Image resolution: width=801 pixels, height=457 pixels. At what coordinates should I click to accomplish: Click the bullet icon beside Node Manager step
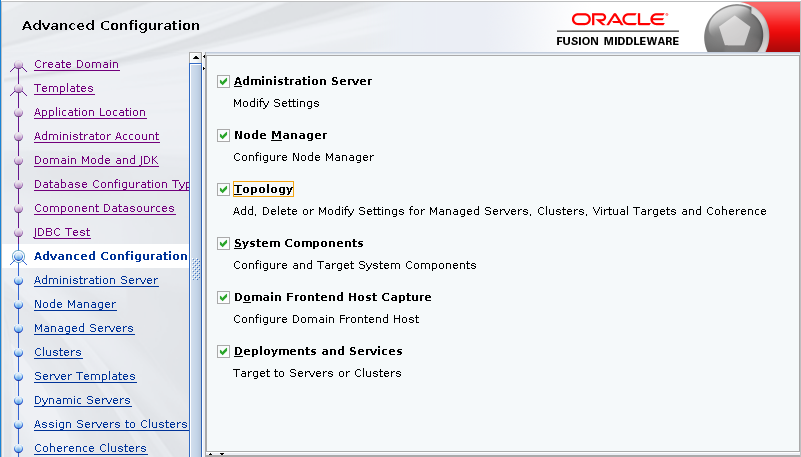(17, 305)
